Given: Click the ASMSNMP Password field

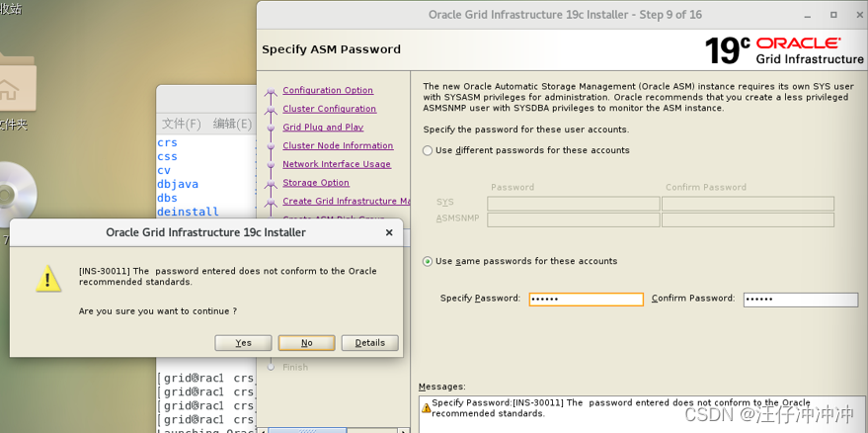Looking at the screenshot, I should [574, 220].
